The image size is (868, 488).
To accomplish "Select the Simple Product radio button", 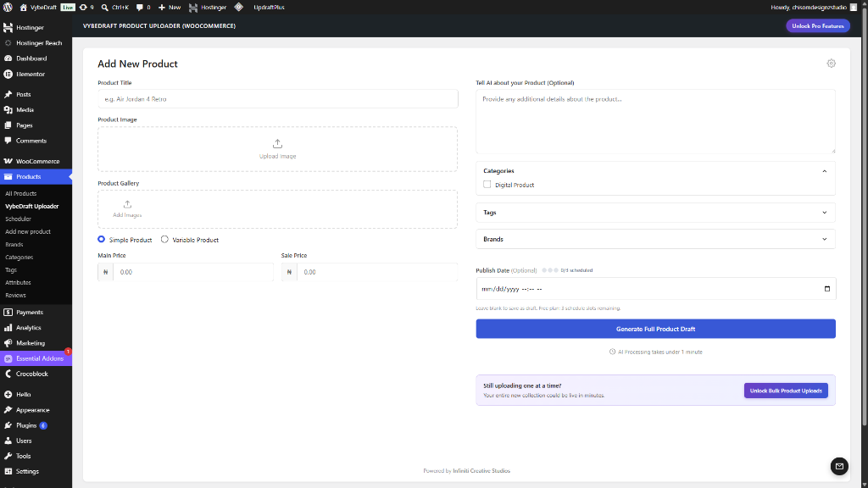I will click(102, 239).
